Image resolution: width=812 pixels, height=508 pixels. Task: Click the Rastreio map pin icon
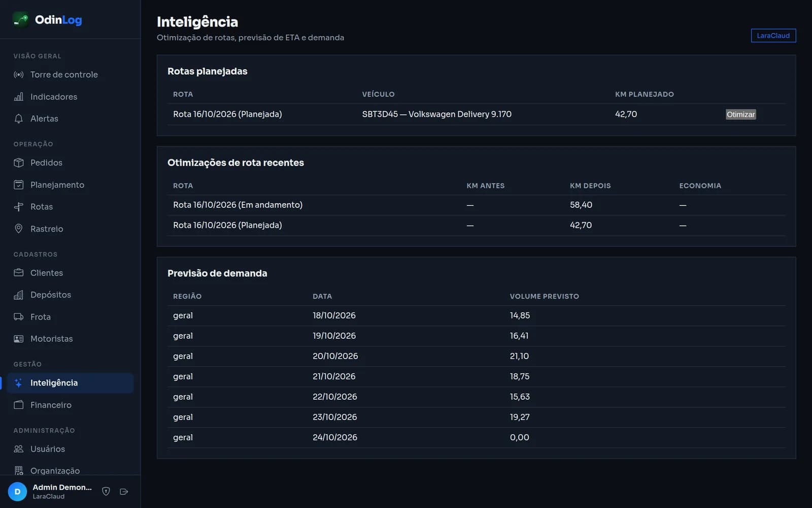click(x=19, y=229)
